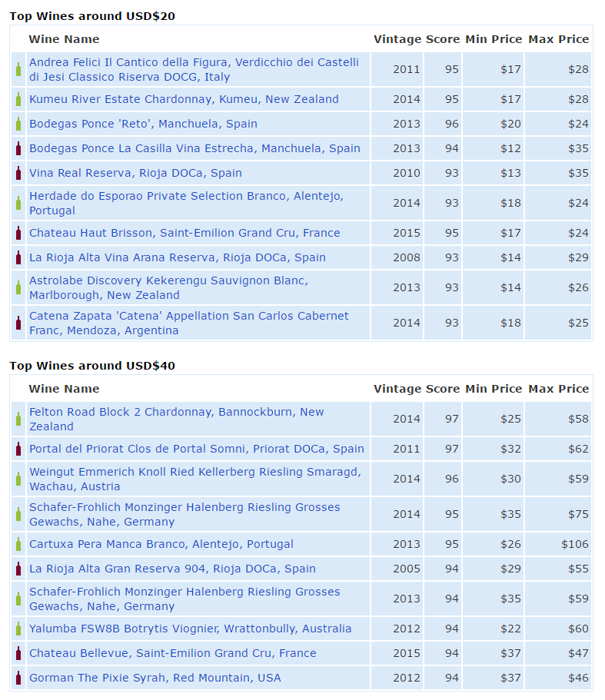The width and height of the screenshot is (605, 700).
Task: Click Score header in the USD$40 table
Action: (x=443, y=389)
